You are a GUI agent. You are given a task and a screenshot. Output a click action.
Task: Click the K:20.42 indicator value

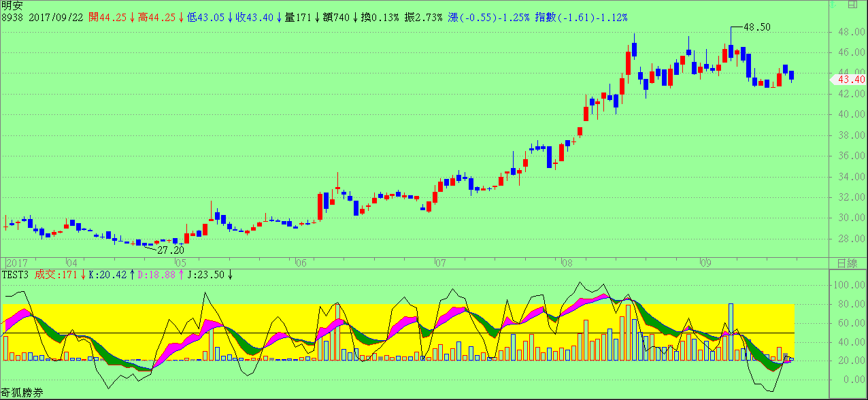pyautogui.click(x=108, y=275)
